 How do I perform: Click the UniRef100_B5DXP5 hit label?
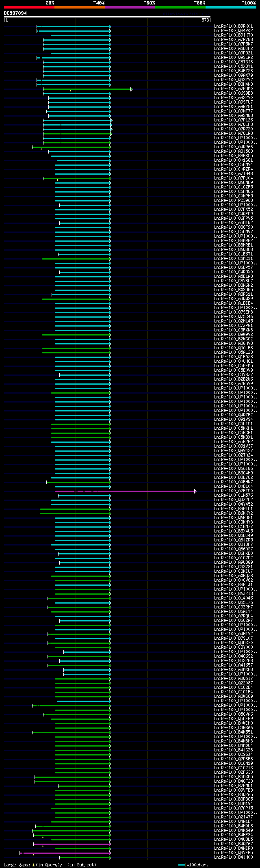pos(233,777)
